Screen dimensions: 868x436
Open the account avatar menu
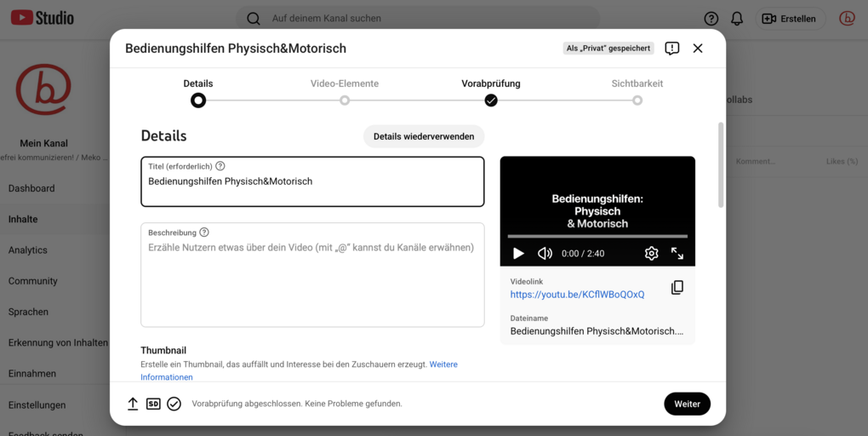point(847,19)
